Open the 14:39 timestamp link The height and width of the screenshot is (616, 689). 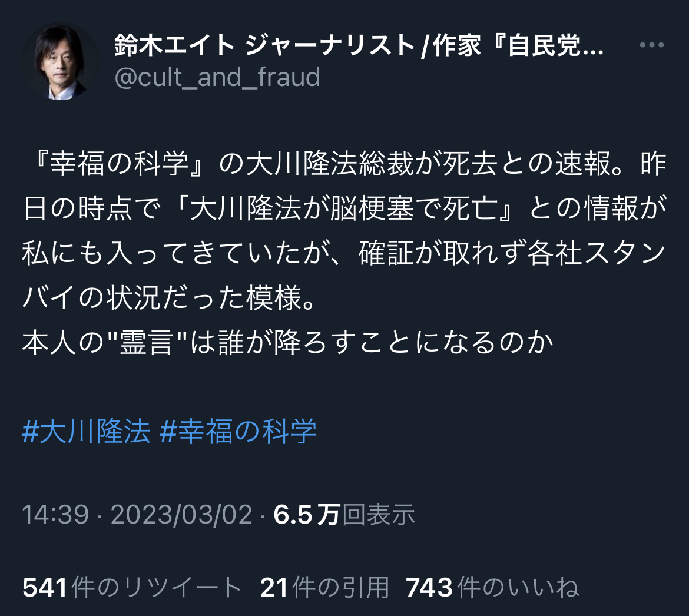point(55,515)
